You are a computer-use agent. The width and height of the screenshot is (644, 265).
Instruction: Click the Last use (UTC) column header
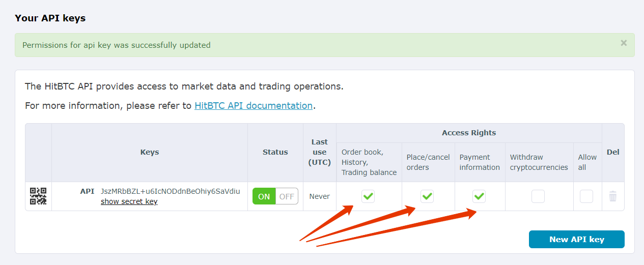click(320, 152)
